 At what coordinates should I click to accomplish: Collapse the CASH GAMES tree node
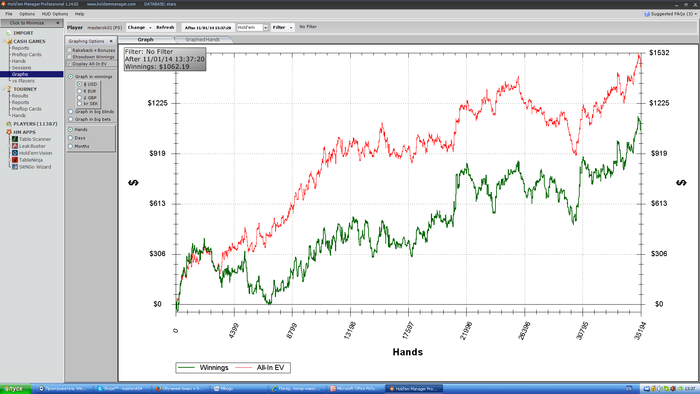point(3,41)
